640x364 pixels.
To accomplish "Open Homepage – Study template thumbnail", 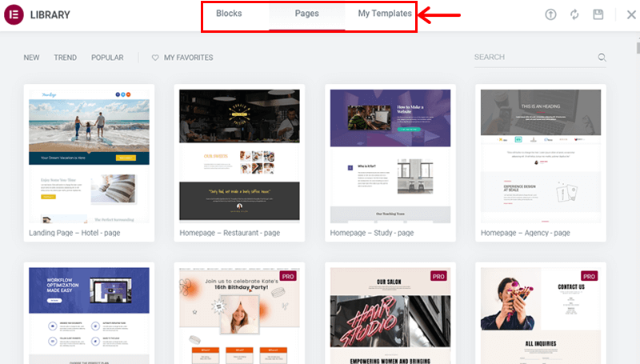I will tap(390, 156).
